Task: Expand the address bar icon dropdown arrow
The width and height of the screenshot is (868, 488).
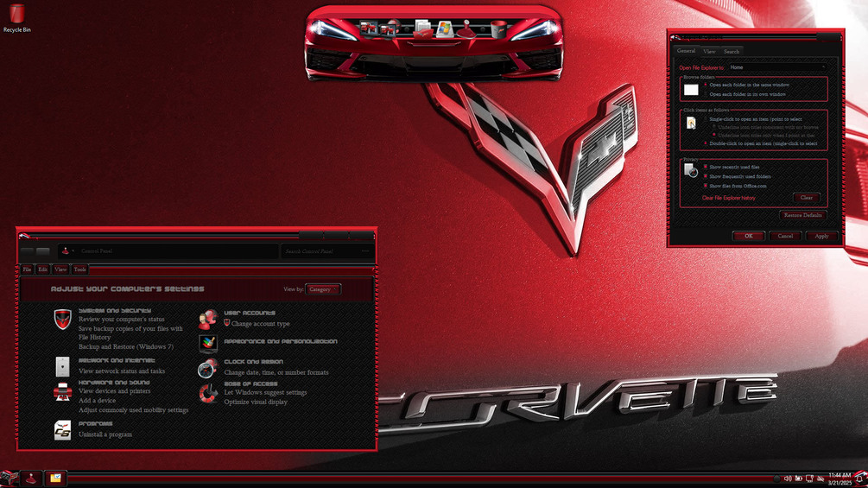Action: 73,250
